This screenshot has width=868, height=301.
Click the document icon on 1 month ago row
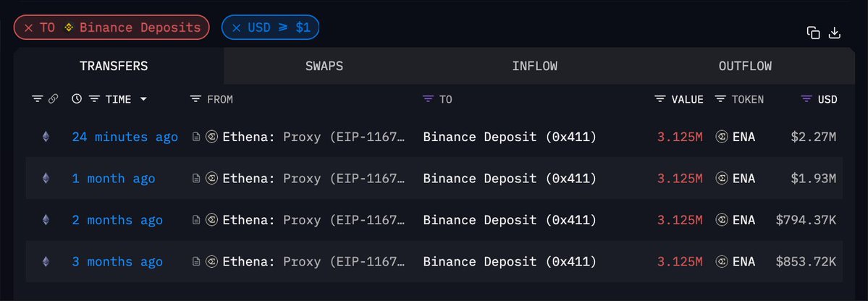[x=196, y=178]
